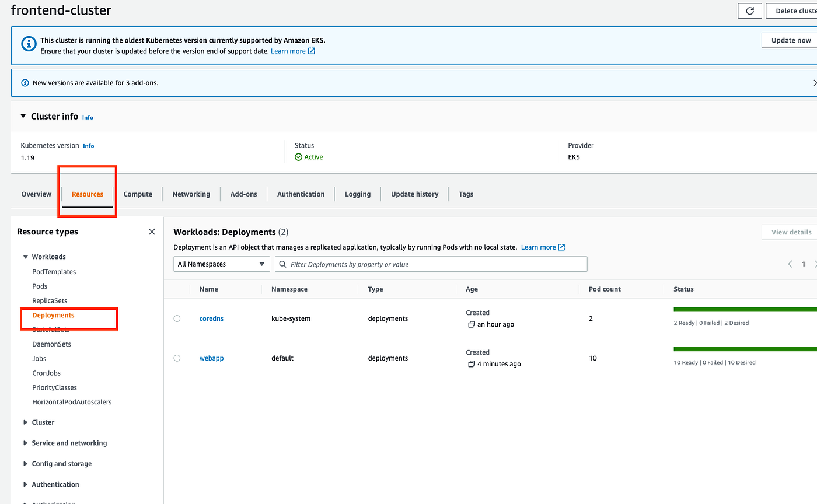The image size is (817, 504).
Task: Collapse the Workloads tree section
Action: coord(25,257)
